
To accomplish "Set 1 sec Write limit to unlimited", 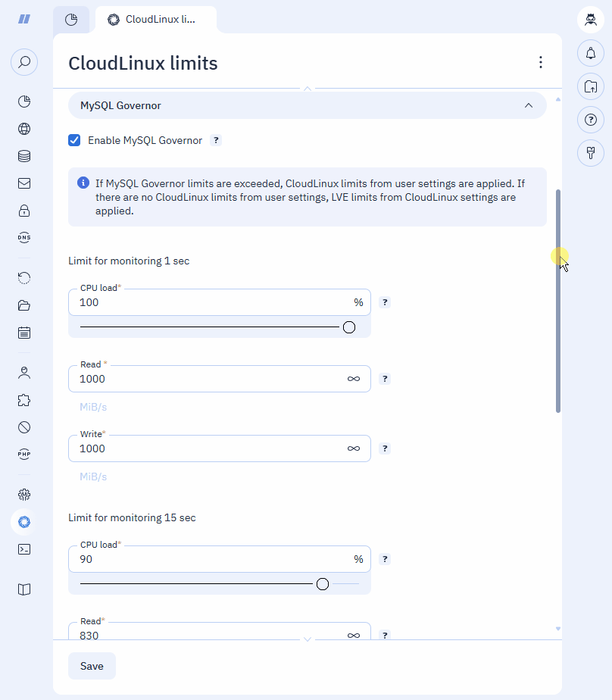I will click(x=354, y=448).
